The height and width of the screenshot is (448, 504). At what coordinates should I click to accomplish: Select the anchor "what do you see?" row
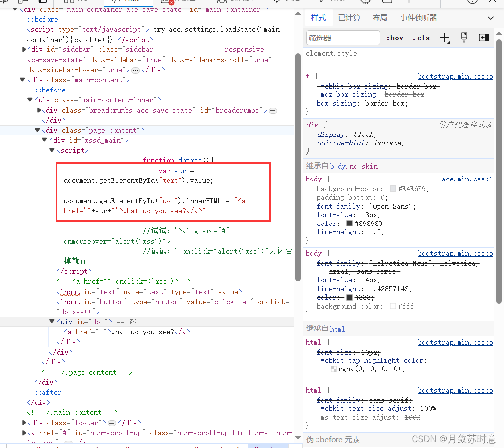pos(127,332)
